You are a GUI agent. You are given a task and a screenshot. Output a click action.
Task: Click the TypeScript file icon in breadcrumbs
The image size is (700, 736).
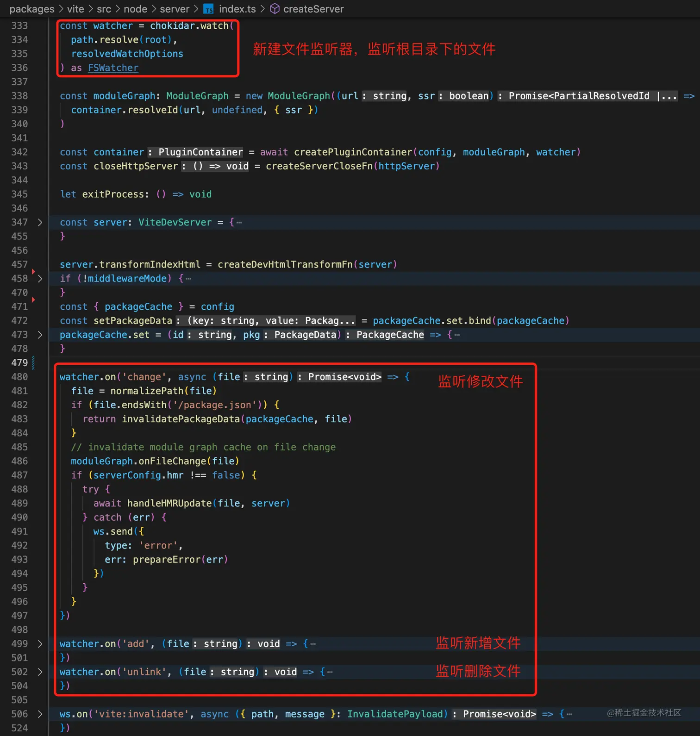click(x=209, y=9)
